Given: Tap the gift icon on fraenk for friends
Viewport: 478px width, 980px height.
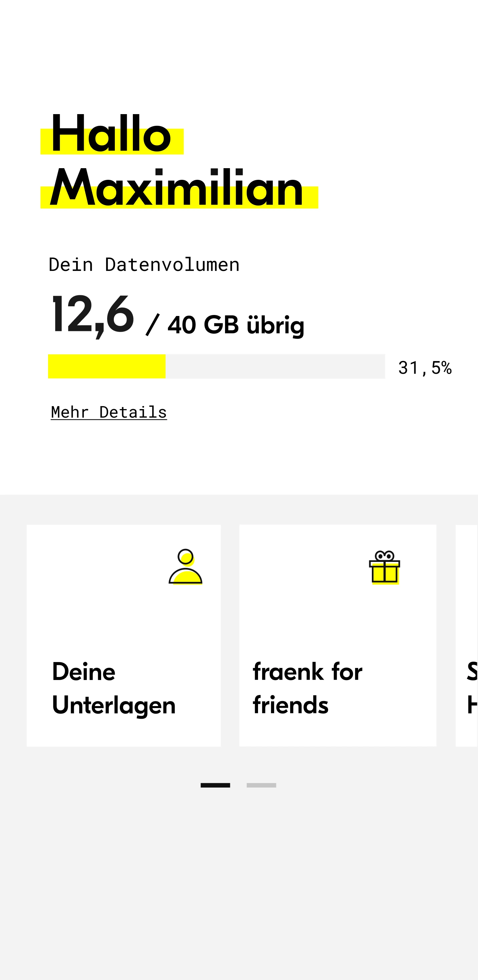Looking at the screenshot, I should click(385, 567).
